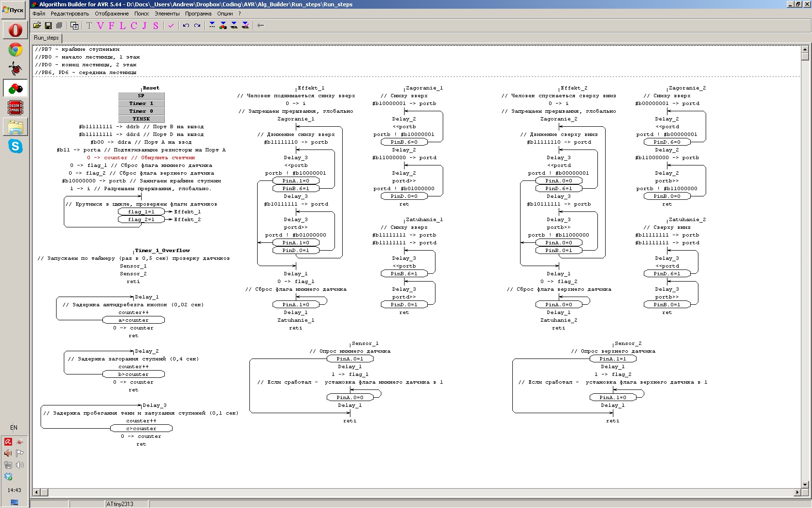Image resolution: width=812 pixels, height=508 pixels.
Task: Insert a Jump with J tool
Action: point(144,26)
